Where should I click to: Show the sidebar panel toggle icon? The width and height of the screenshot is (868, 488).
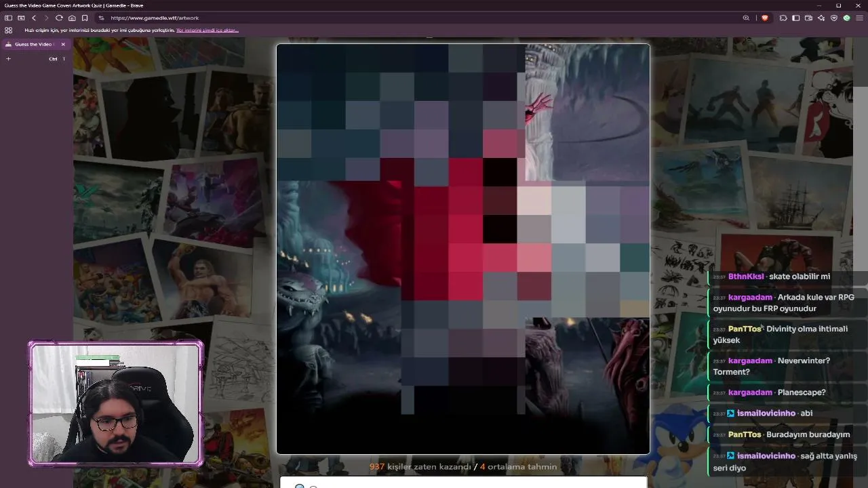pos(796,18)
